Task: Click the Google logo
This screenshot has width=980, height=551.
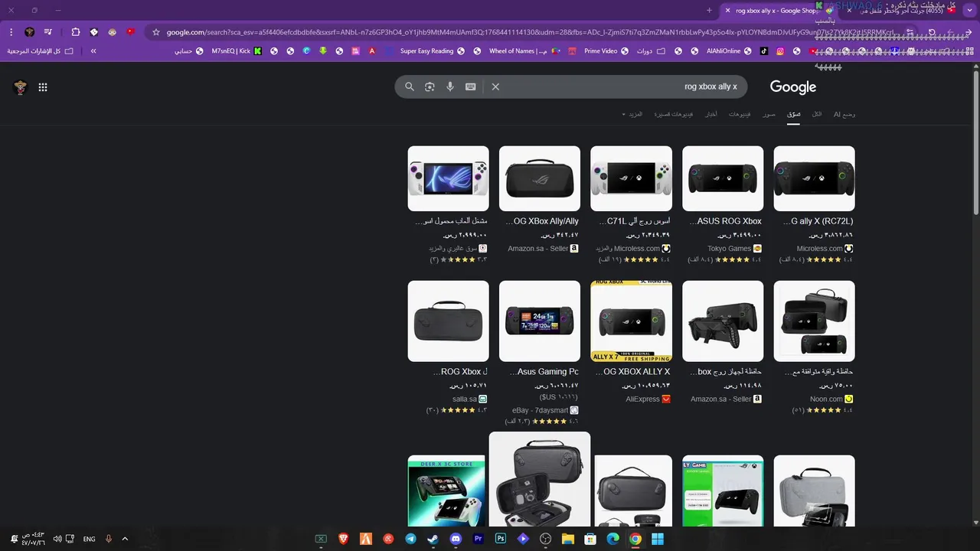Action: pos(792,87)
